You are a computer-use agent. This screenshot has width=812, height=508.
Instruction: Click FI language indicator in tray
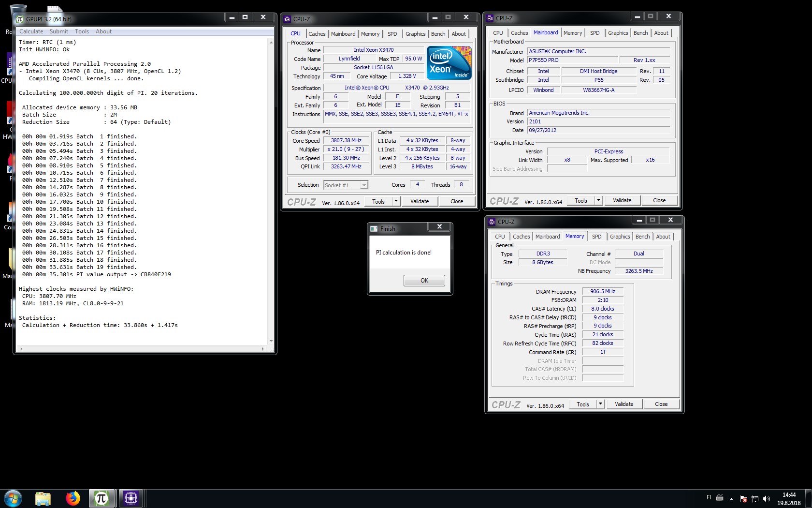click(x=709, y=497)
